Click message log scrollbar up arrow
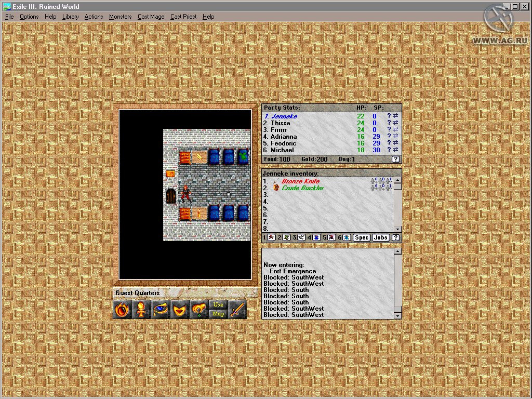 click(x=398, y=251)
